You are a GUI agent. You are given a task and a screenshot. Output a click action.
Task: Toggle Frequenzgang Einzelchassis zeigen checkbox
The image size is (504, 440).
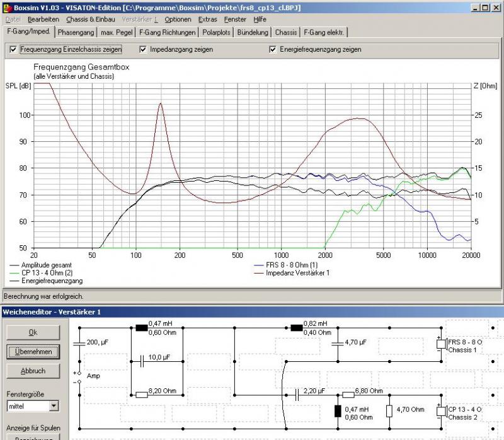pos(13,49)
